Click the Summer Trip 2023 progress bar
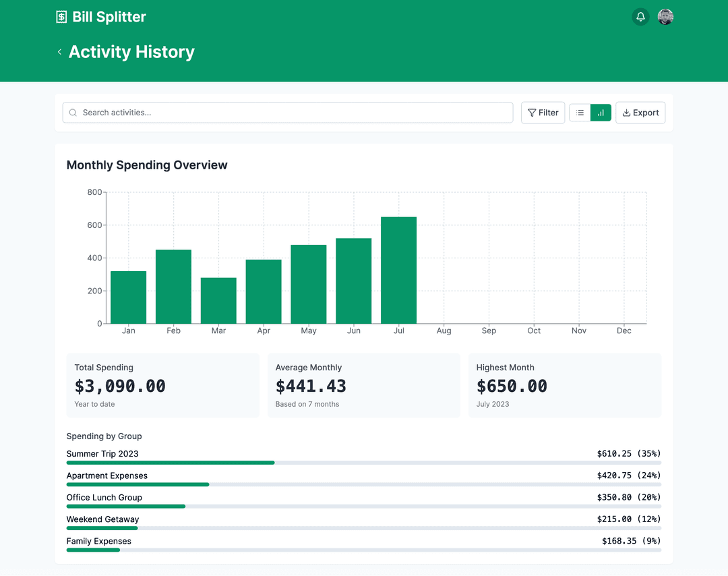Viewport: 728px width, 576px height. 363,463
